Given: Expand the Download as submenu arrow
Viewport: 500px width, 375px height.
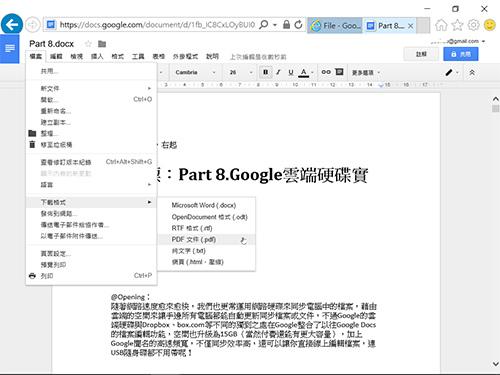Looking at the screenshot, I should tap(149, 202).
